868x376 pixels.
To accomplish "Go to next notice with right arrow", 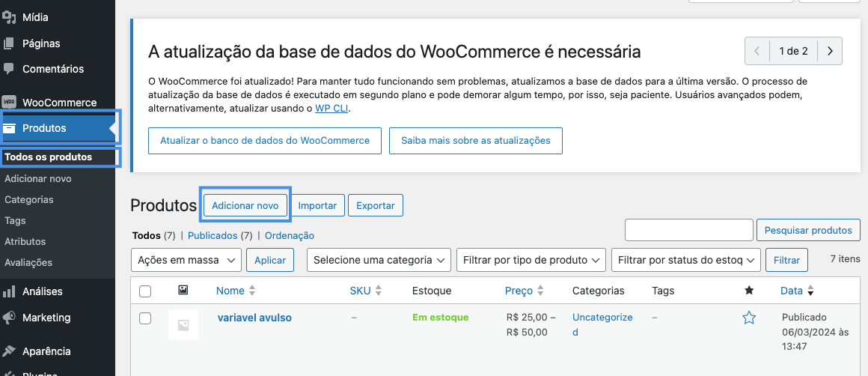I will coord(830,52).
